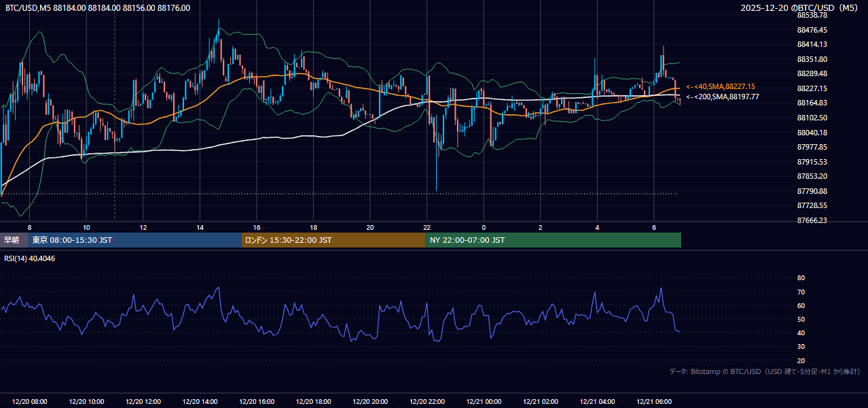
Task: Click the bottom date label 12/21 00:00
Action: point(484,402)
